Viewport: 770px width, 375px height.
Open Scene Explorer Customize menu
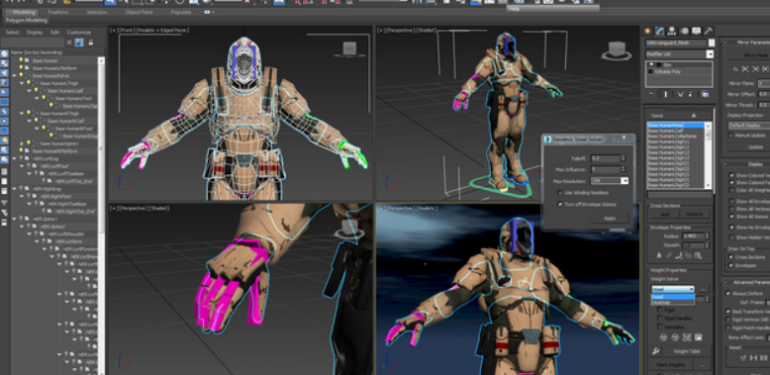79,32
